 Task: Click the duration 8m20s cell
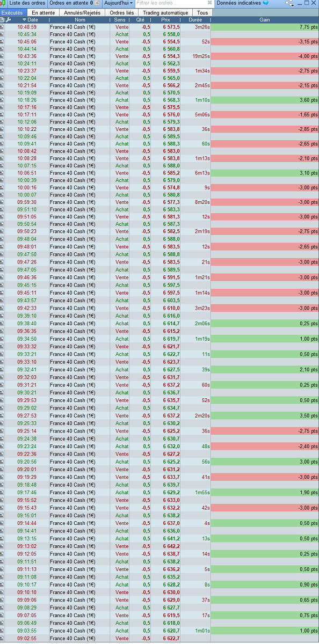[196, 202]
